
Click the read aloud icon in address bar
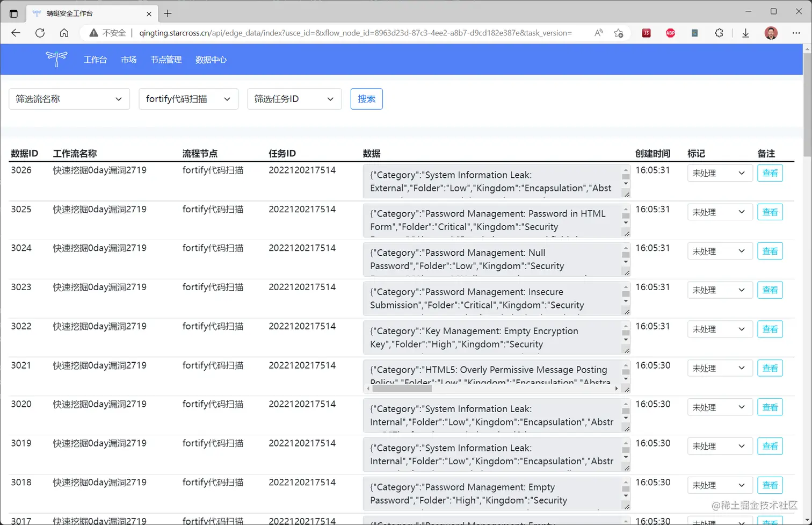598,33
